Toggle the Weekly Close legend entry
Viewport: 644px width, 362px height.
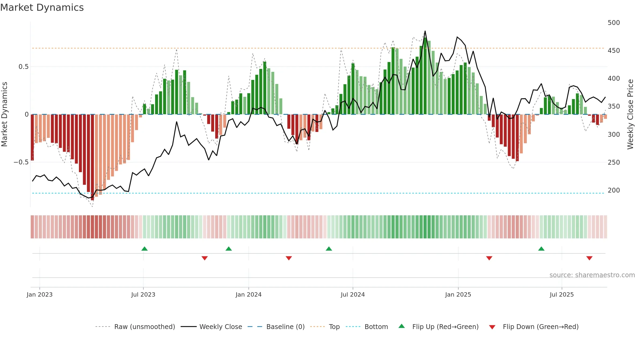(x=211, y=327)
